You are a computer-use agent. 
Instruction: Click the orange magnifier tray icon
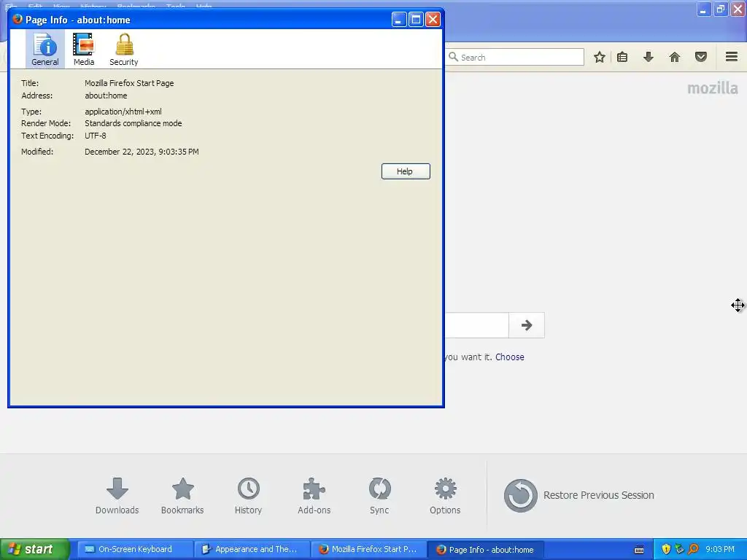[x=693, y=550]
